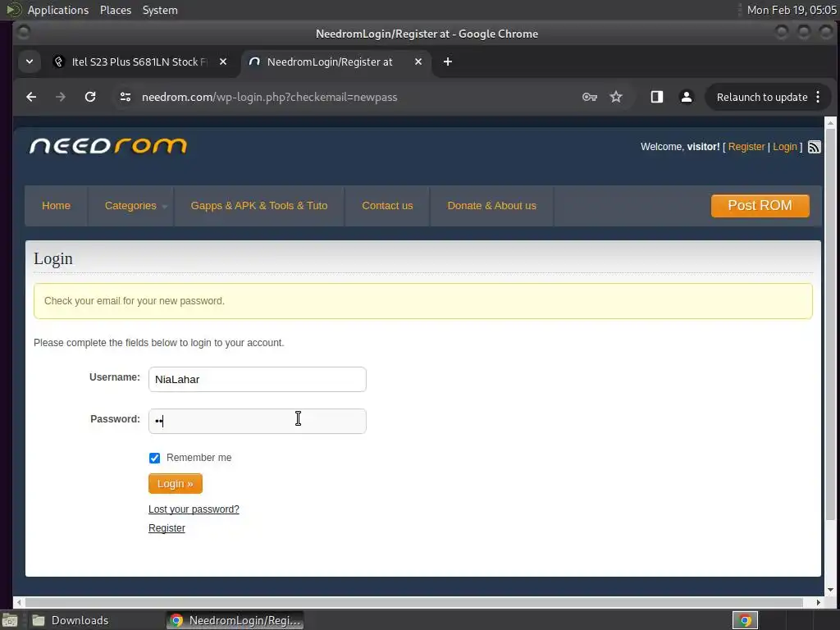
Task: Open Donate & About us page
Action: click(x=492, y=206)
